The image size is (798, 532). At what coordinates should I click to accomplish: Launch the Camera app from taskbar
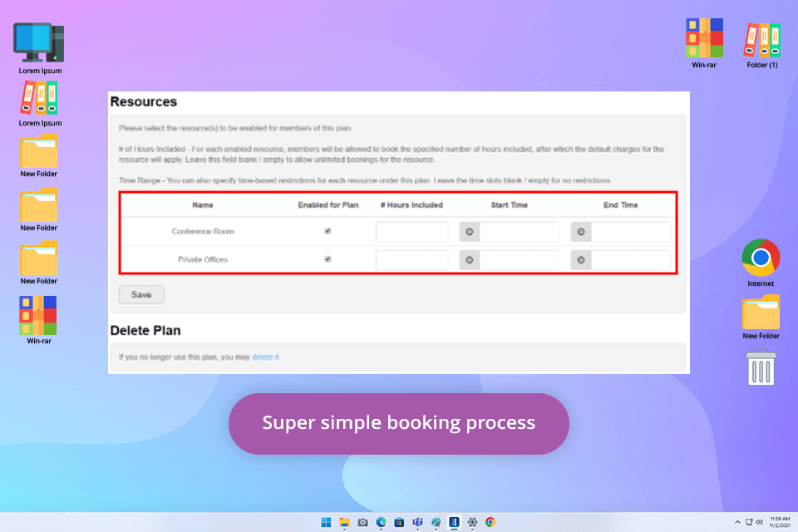click(363, 522)
